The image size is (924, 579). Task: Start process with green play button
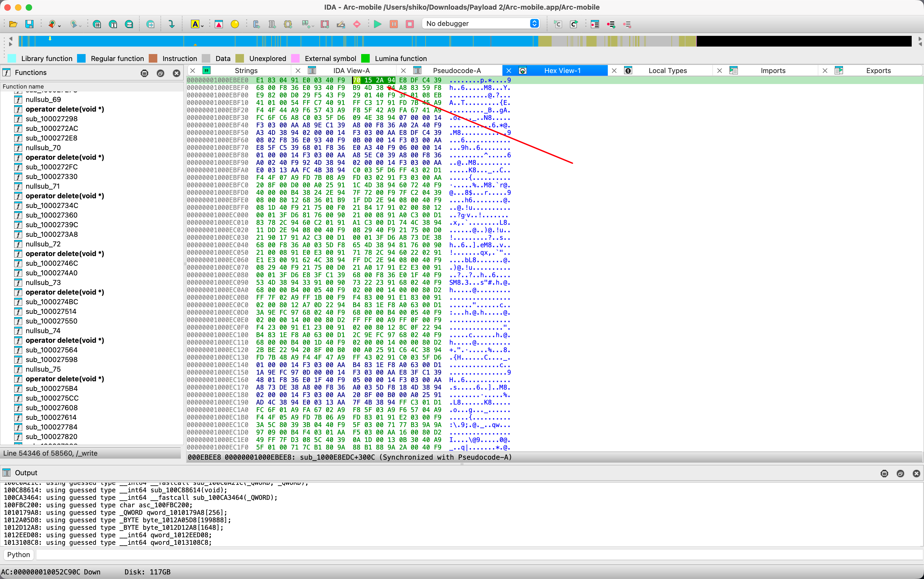click(x=377, y=24)
